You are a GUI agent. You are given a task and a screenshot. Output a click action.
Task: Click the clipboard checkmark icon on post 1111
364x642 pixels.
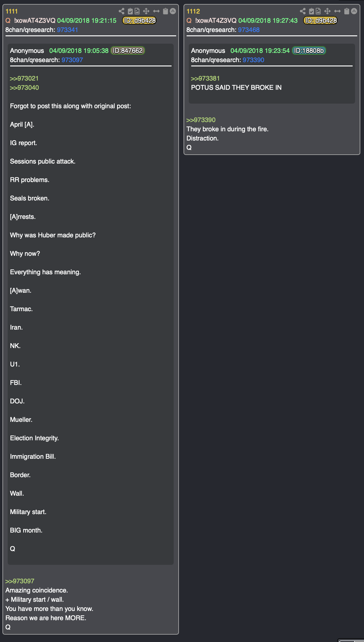pos(130,11)
